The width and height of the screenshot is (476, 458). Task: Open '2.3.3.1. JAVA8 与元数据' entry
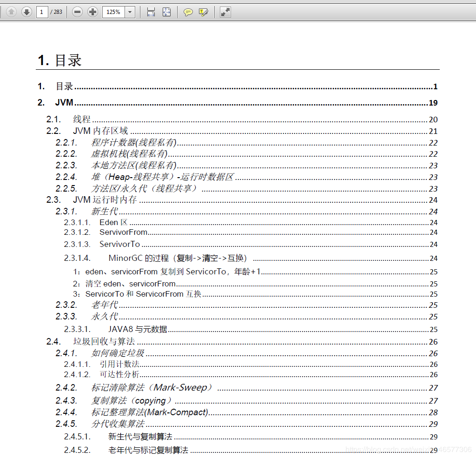click(x=251, y=329)
